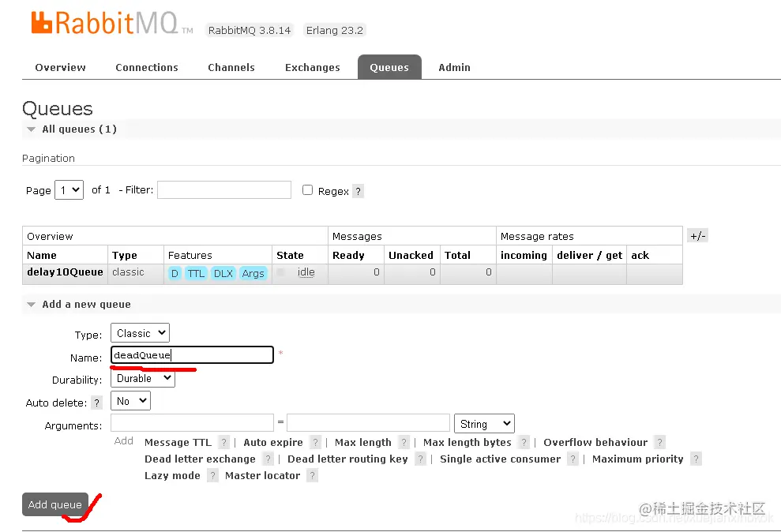
Task: Sort by the Name column header
Action: [42, 255]
